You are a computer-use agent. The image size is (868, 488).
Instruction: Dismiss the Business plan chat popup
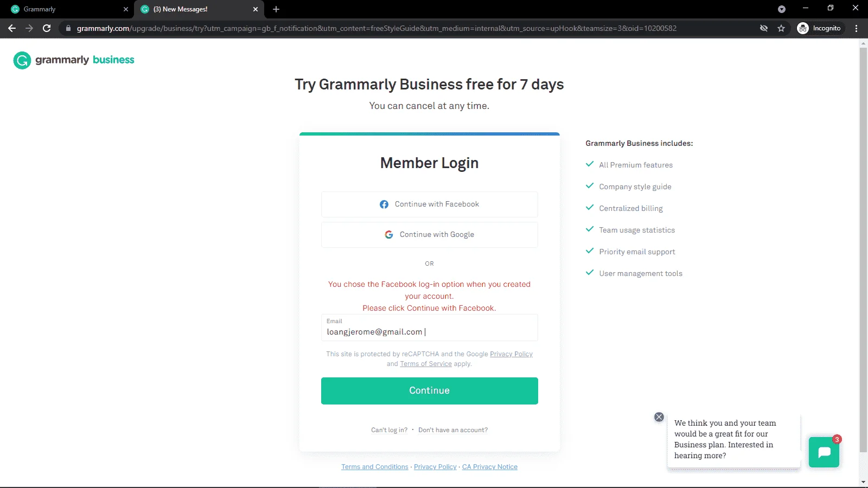(x=659, y=417)
